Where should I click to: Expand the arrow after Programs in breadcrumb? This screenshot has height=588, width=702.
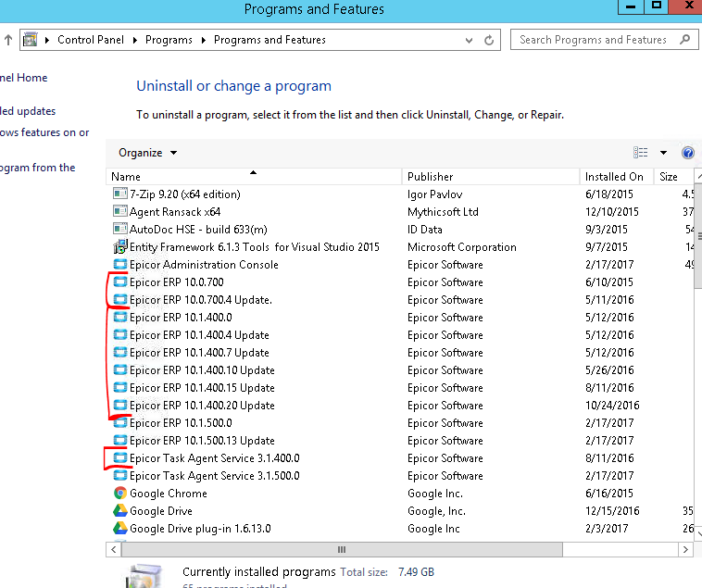coord(203,40)
